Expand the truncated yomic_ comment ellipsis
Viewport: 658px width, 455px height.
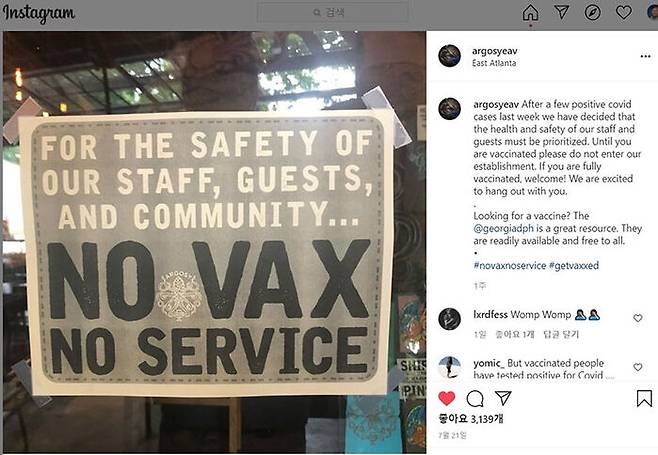[x=609, y=376]
